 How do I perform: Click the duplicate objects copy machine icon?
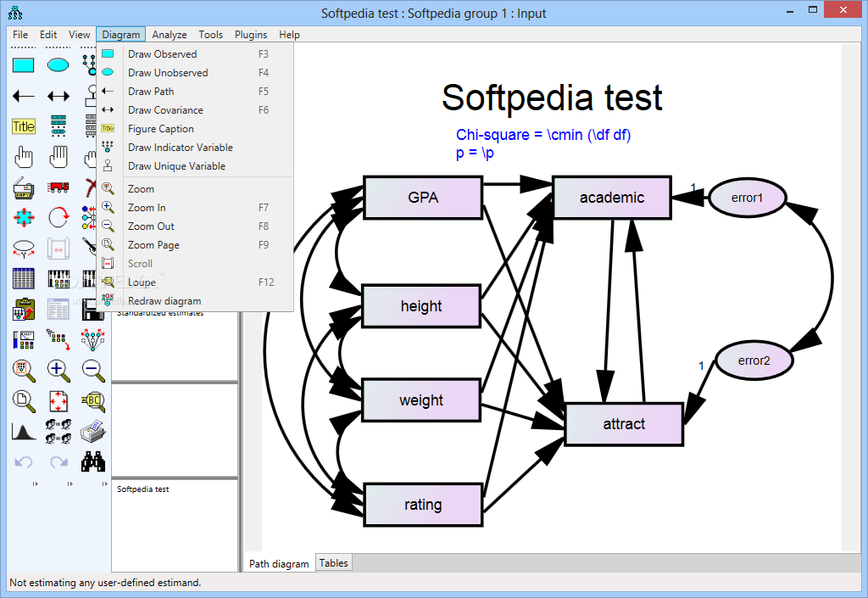pos(23,188)
